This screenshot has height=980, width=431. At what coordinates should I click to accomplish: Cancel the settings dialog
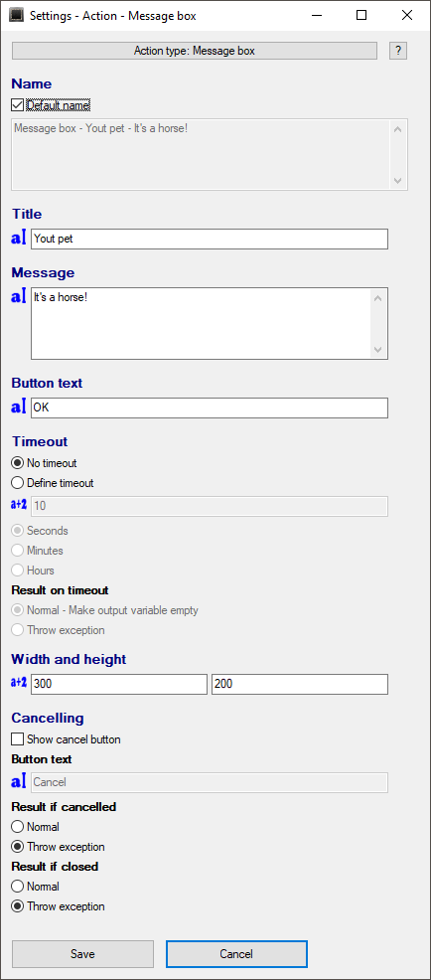point(236,954)
